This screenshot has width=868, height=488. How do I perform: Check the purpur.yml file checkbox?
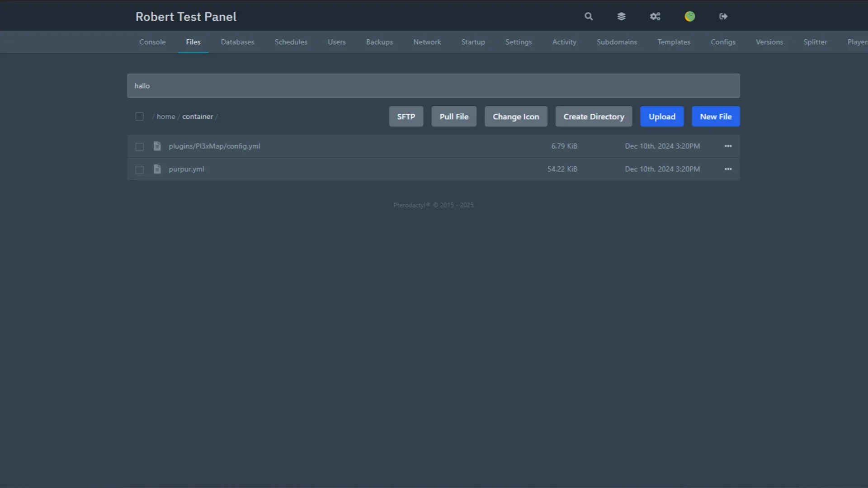pyautogui.click(x=139, y=170)
